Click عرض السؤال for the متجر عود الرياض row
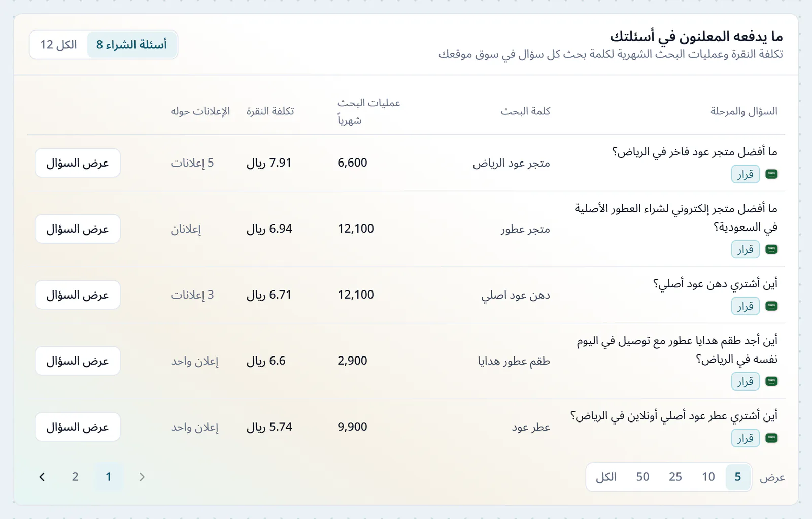This screenshot has height=519, width=812. (x=78, y=163)
